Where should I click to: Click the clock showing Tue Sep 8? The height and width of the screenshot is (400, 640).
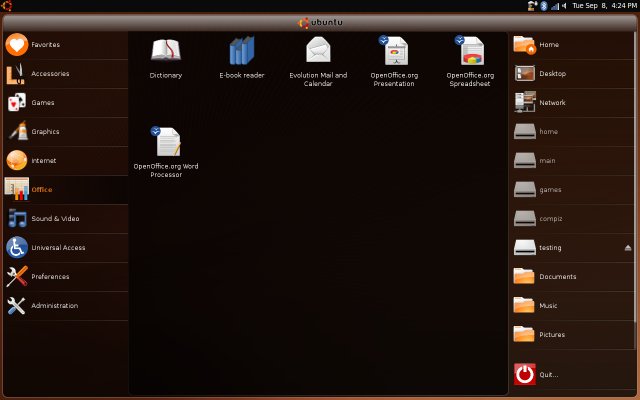click(x=604, y=6)
